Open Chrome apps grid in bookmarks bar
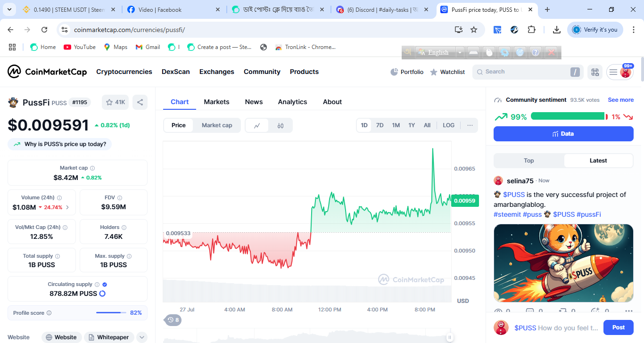The height and width of the screenshot is (343, 644). 12,47
